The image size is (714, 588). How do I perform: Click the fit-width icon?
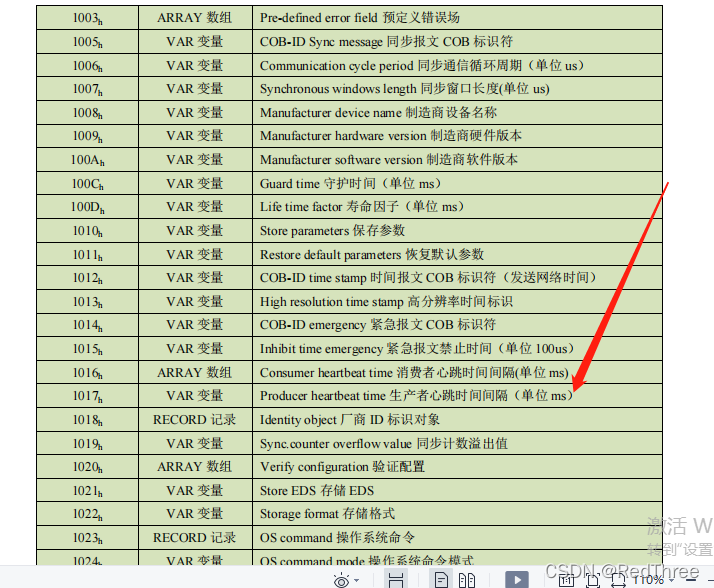pos(618,580)
